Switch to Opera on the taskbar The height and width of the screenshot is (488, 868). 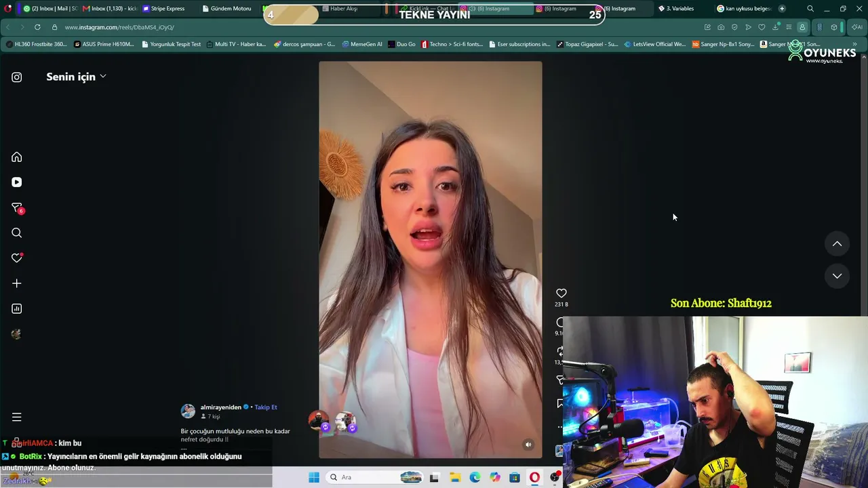click(535, 477)
